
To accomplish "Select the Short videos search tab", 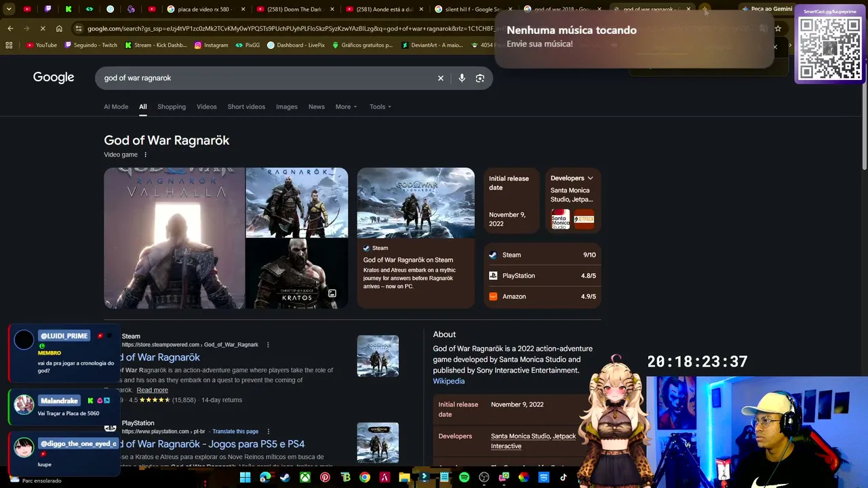I will (x=246, y=106).
